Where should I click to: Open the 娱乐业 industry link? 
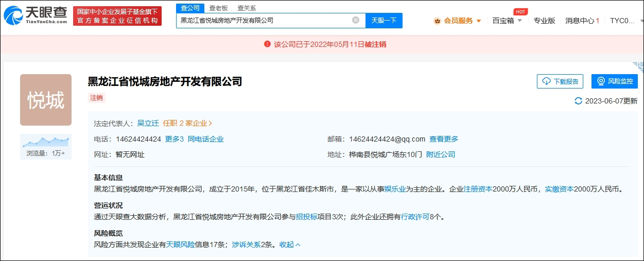point(395,189)
